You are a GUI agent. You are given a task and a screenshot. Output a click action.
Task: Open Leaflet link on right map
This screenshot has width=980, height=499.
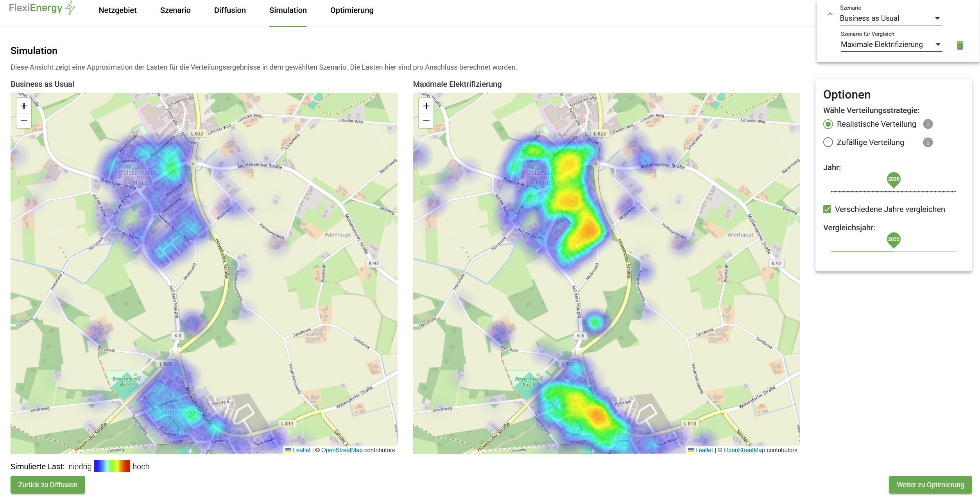click(704, 450)
